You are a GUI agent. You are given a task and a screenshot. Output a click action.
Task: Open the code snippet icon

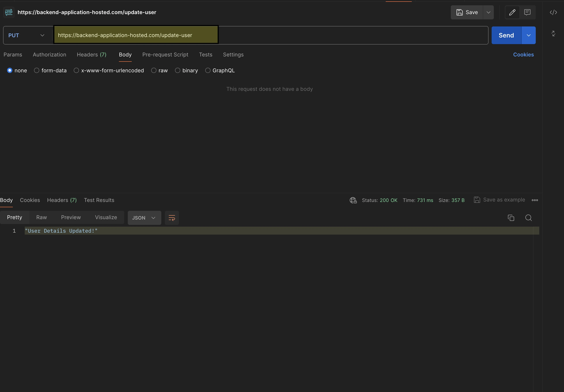coord(553,12)
